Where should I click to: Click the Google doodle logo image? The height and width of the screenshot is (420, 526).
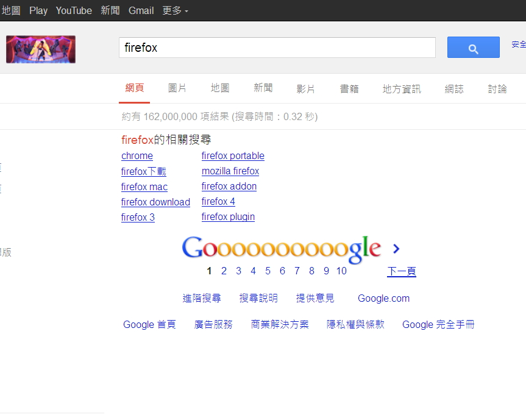click(41, 49)
